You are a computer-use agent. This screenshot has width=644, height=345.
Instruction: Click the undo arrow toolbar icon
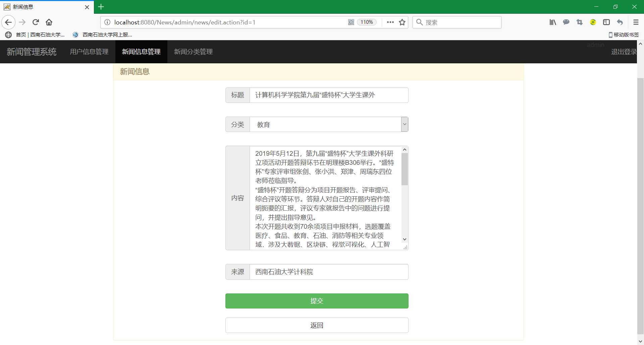(620, 22)
